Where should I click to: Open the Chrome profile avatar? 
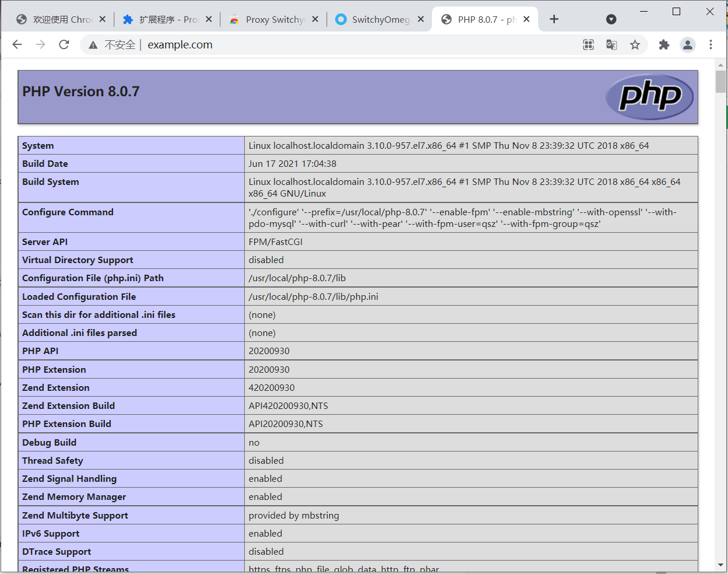(688, 45)
